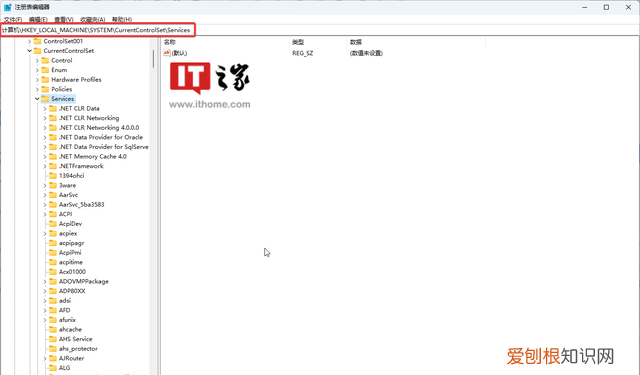This screenshot has width=640, height=375.
Task: Click the adsi folder icon
Action: pyautogui.click(x=53, y=301)
